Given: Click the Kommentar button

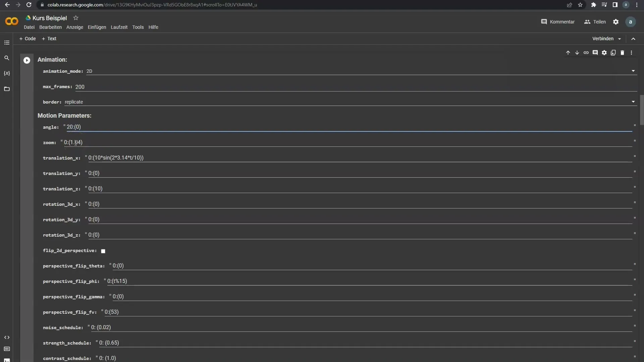Looking at the screenshot, I should pyautogui.click(x=558, y=22).
